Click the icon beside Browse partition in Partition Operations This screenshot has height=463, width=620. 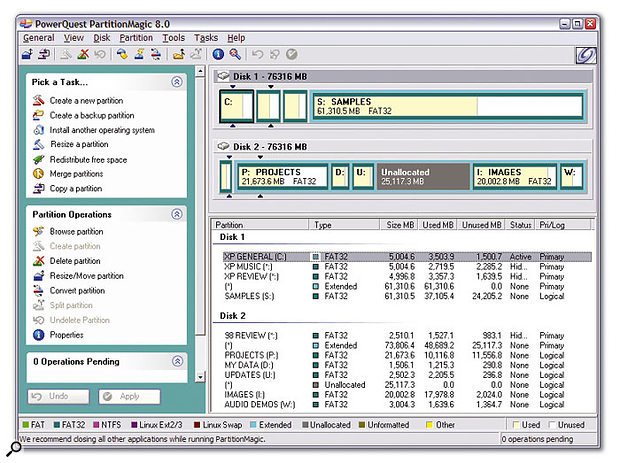point(38,231)
